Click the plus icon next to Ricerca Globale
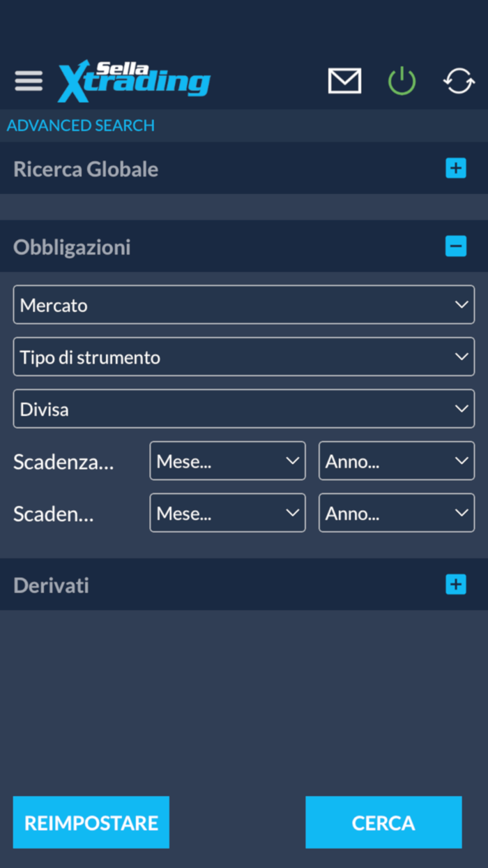Screen dimensions: 488x868 pos(456,168)
